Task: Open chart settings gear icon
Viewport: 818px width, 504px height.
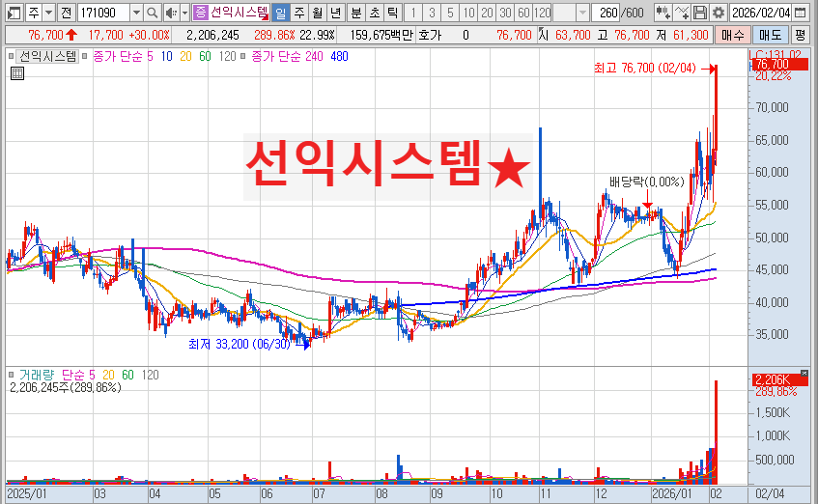Action: (719, 13)
